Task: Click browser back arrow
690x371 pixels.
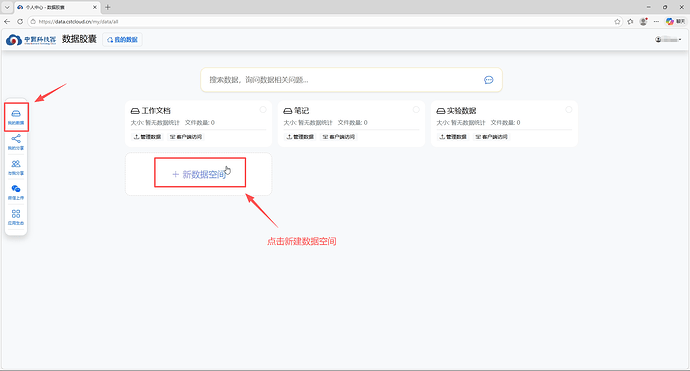Action: tap(7, 21)
